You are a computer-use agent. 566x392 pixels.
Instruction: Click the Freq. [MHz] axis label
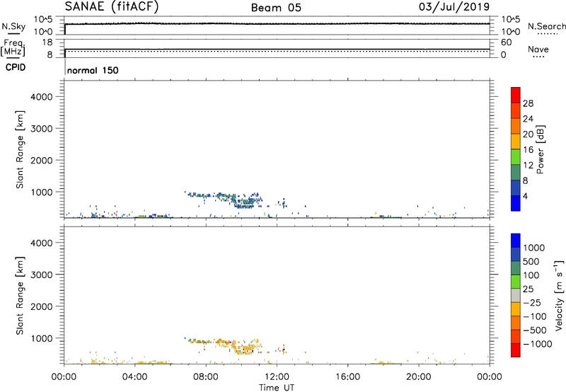coord(13,47)
